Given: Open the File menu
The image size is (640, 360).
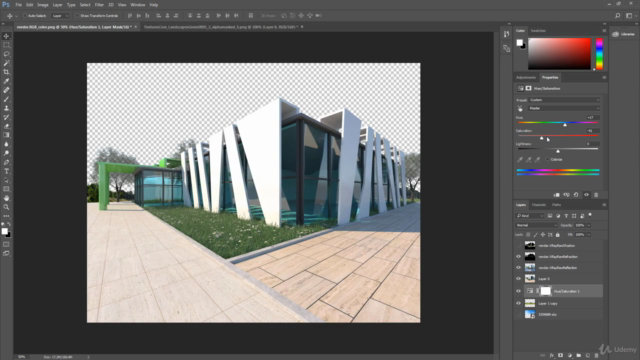Looking at the screenshot, I should pyautogui.click(x=18, y=5).
